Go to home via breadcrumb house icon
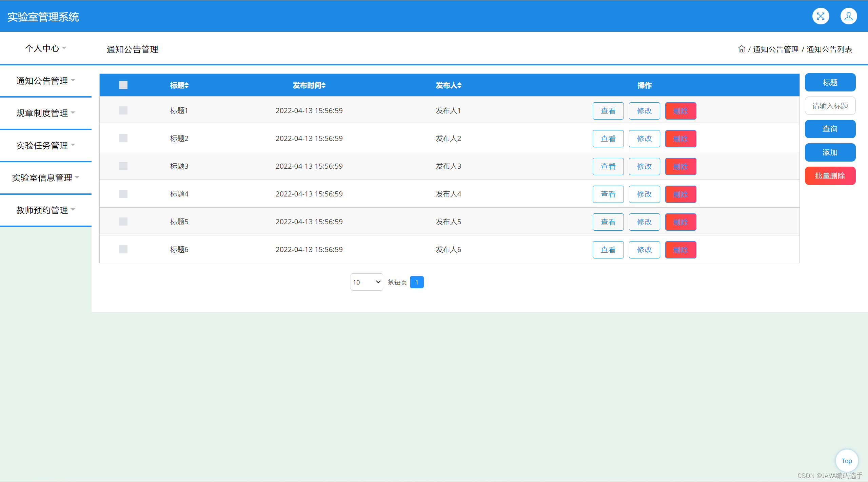This screenshot has height=482, width=868. click(742, 49)
